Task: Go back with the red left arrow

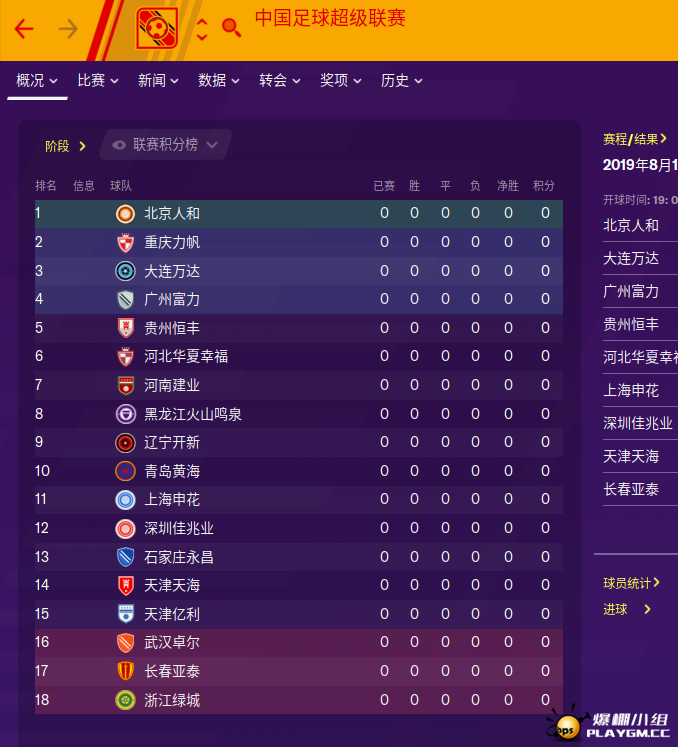Action: click(x=24, y=29)
